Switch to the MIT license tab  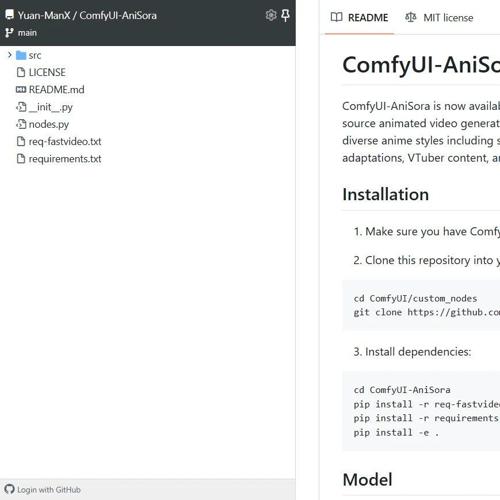pos(439,17)
